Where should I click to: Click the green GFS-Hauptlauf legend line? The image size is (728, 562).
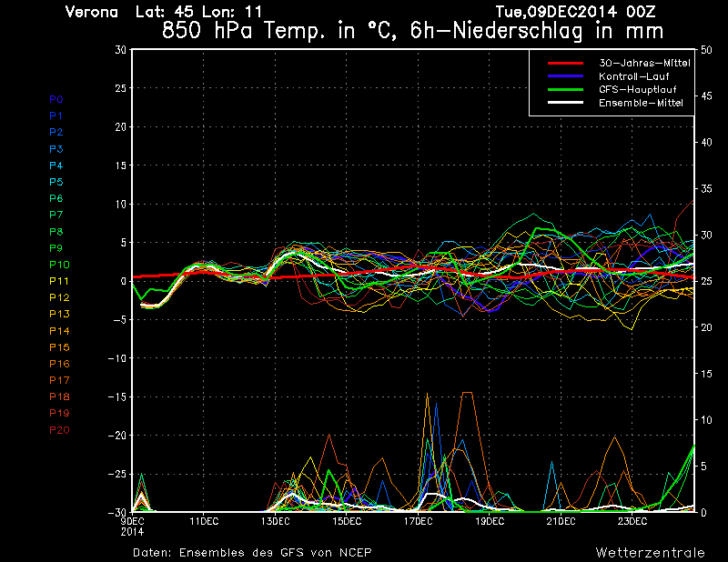click(565, 89)
